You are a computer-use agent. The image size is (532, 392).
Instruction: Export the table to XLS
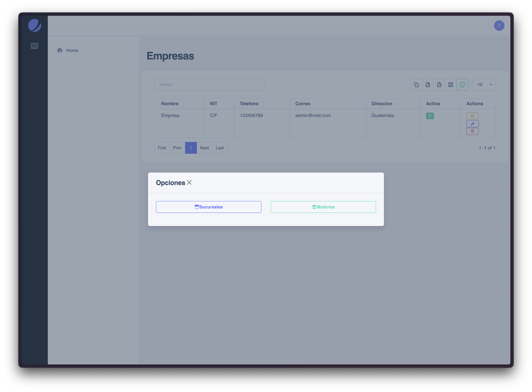point(428,84)
